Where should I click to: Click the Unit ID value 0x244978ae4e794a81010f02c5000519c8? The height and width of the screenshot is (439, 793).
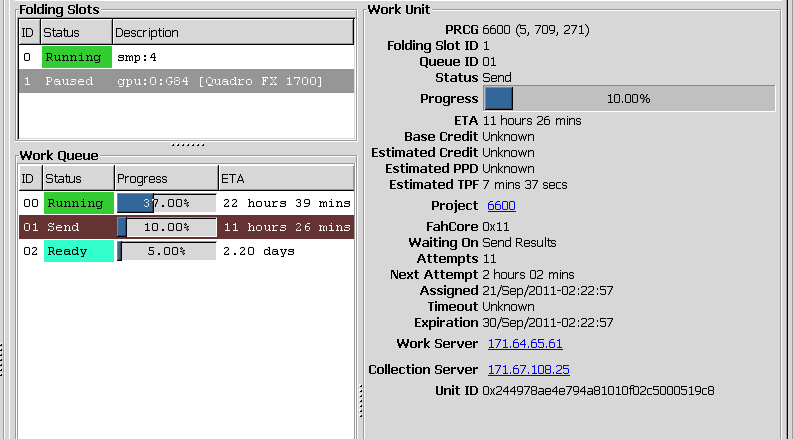tap(598, 390)
